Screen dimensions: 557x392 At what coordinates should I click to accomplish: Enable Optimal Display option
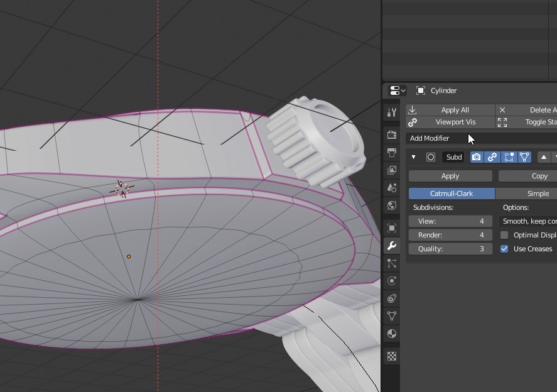point(504,235)
